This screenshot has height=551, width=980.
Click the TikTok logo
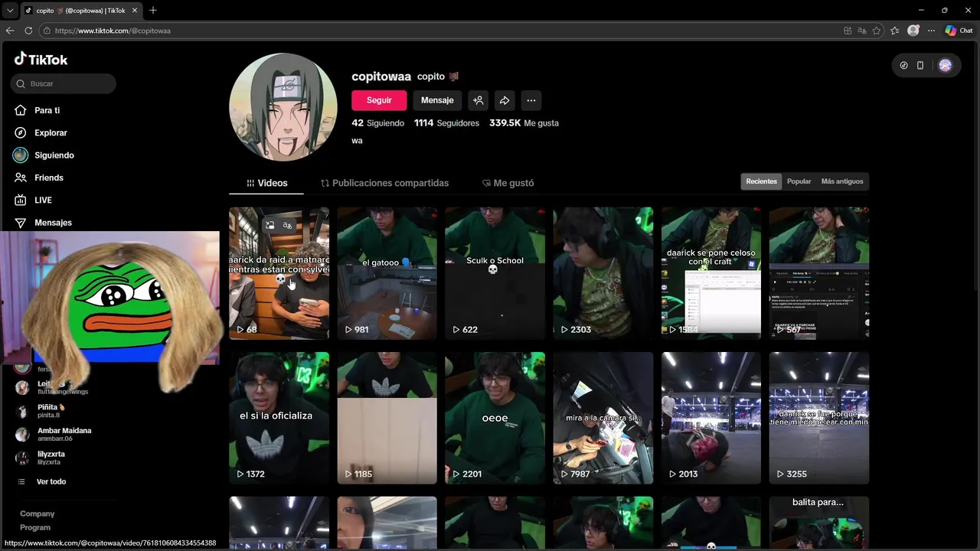coord(41,59)
